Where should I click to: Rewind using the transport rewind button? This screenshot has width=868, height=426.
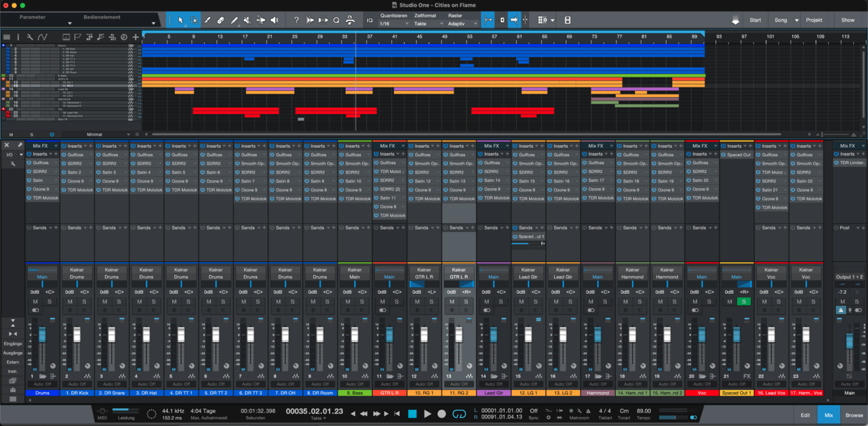(363, 413)
